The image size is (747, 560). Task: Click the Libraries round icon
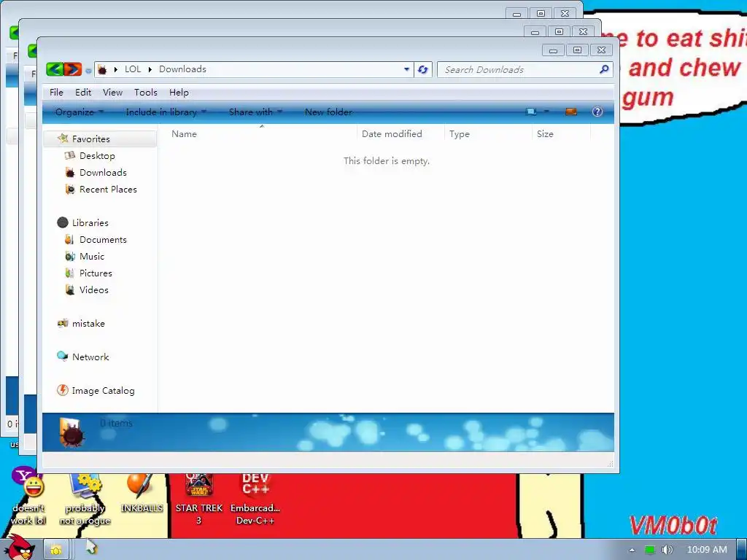(63, 222)
